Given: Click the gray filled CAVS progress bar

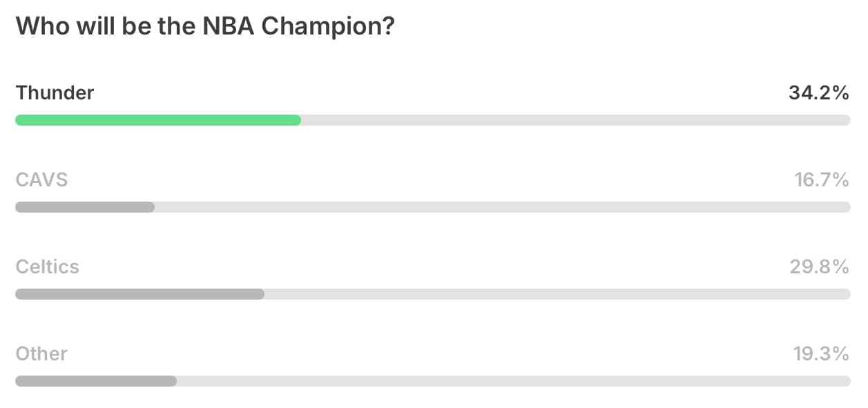Looking at the screenshot, I should (x=85, y=207).
